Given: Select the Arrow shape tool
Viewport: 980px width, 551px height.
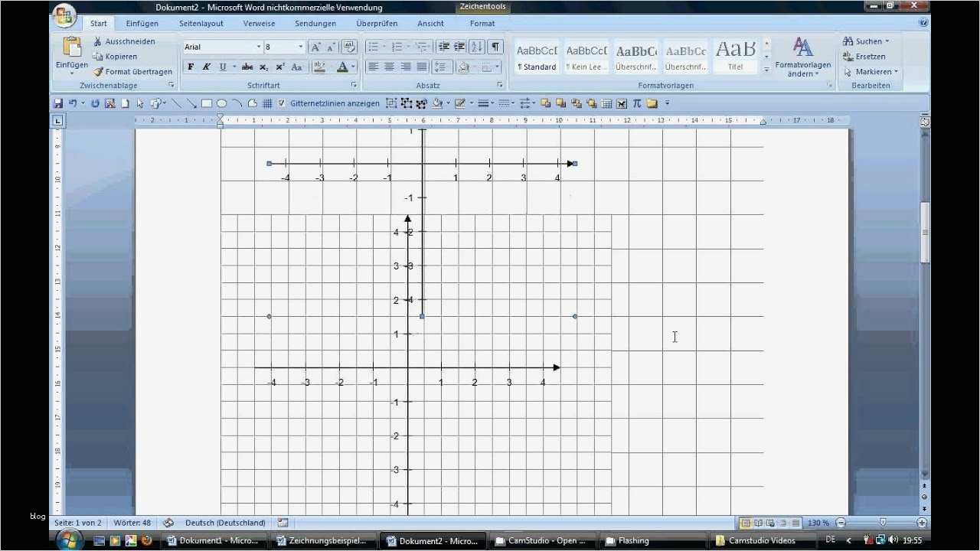Looking at the screenshot, I should (x=191, y=103).
